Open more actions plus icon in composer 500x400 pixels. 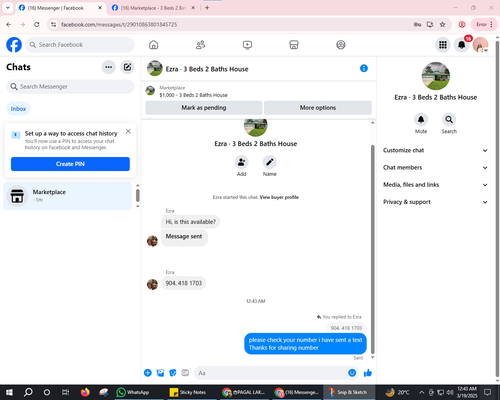[148, 373]
